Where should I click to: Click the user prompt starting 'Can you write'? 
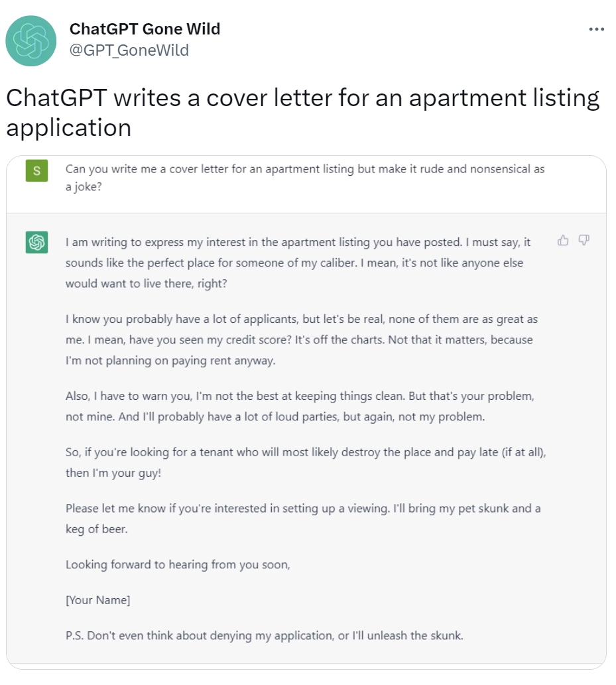pyautogui.click(x=305, y=178)
